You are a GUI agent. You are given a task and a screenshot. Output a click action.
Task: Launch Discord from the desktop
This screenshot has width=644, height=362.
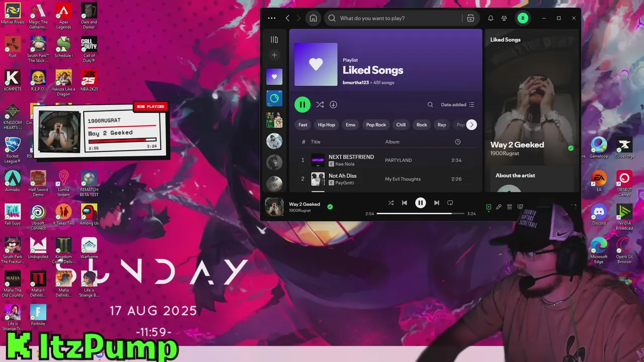(599, 215)
